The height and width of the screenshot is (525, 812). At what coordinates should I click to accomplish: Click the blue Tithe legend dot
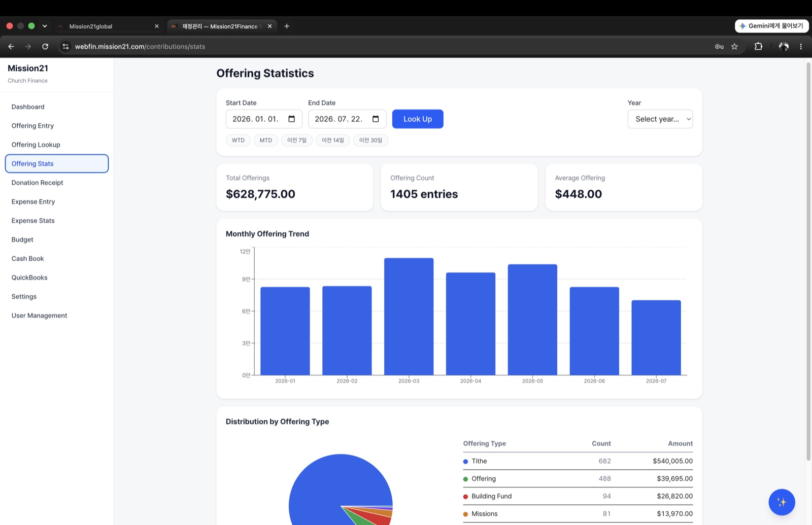(x=465, y=462)
